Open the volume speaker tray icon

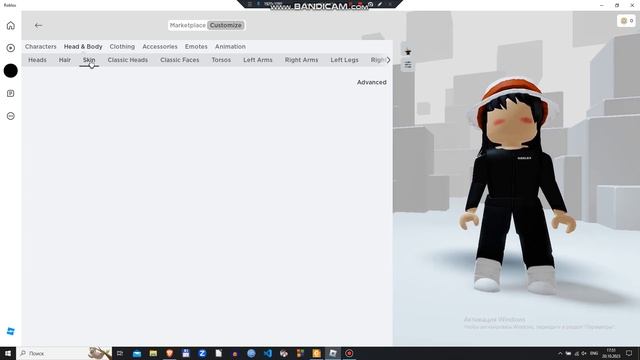[x=584, y=353]
